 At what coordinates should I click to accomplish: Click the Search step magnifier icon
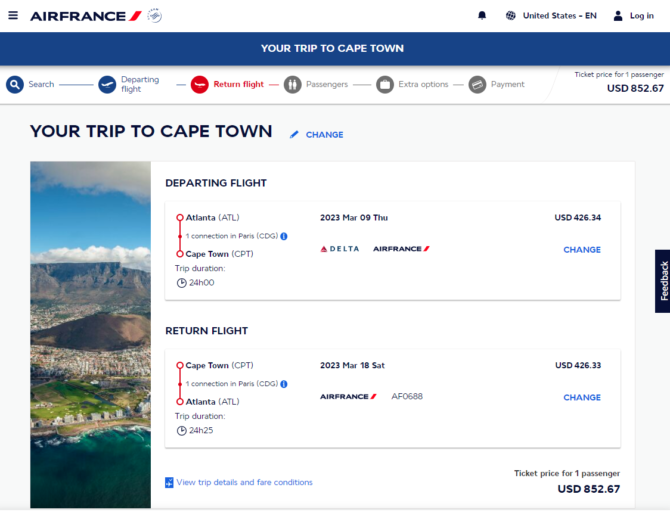tap(15, 85)
